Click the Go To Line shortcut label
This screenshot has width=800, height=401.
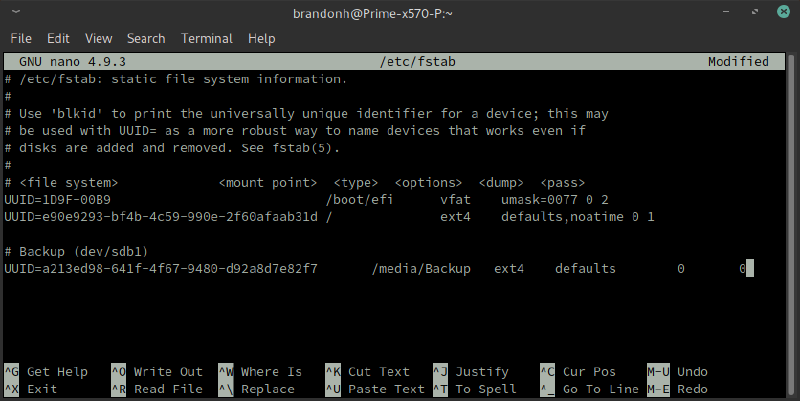(x=600, y=389)
